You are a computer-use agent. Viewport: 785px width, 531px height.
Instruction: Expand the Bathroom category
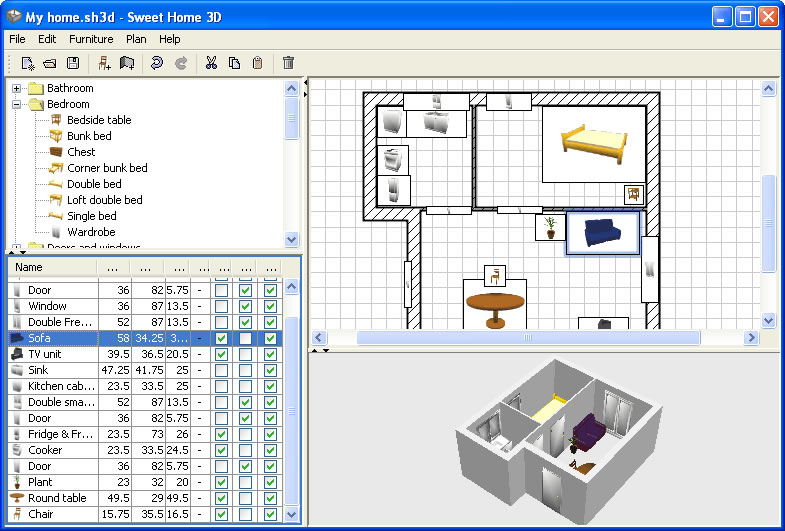(x=17, y=88)
